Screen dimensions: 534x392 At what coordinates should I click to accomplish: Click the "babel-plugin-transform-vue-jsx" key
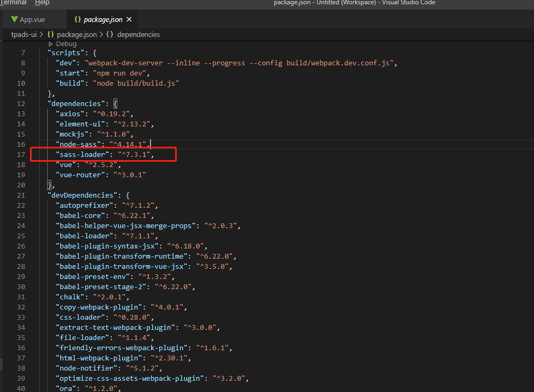pos(122,267)
